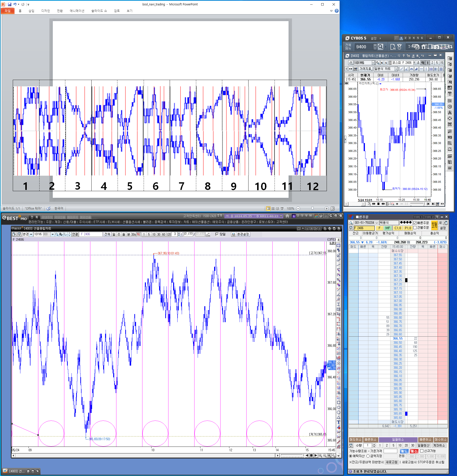
Task: Select the rectangle drawing tool in eBEST chart sidebar
Action: point(338,403)
